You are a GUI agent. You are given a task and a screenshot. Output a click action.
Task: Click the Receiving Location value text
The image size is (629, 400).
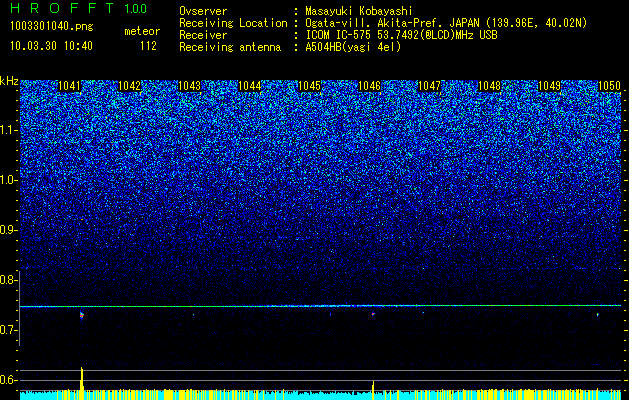(x=446, y=23)
